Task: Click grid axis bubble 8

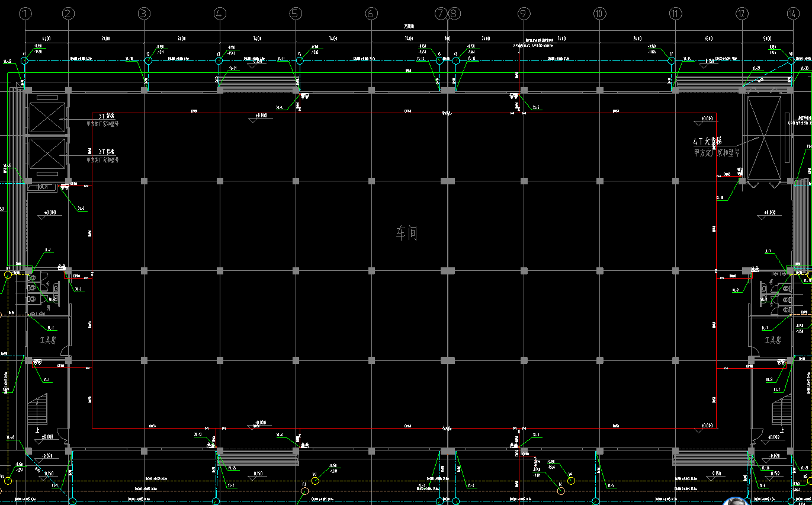Action: tap(454, 14)
